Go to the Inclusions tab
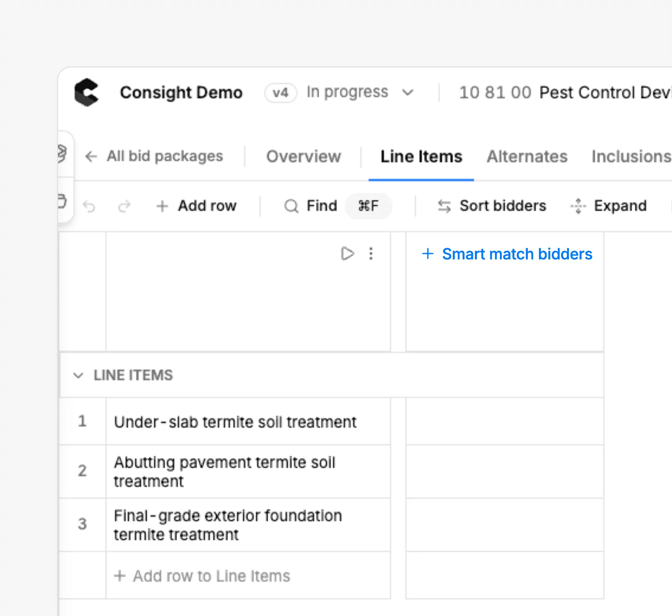Screen dimensions: 672x616 pyautogui.click(x=631, y=156)
